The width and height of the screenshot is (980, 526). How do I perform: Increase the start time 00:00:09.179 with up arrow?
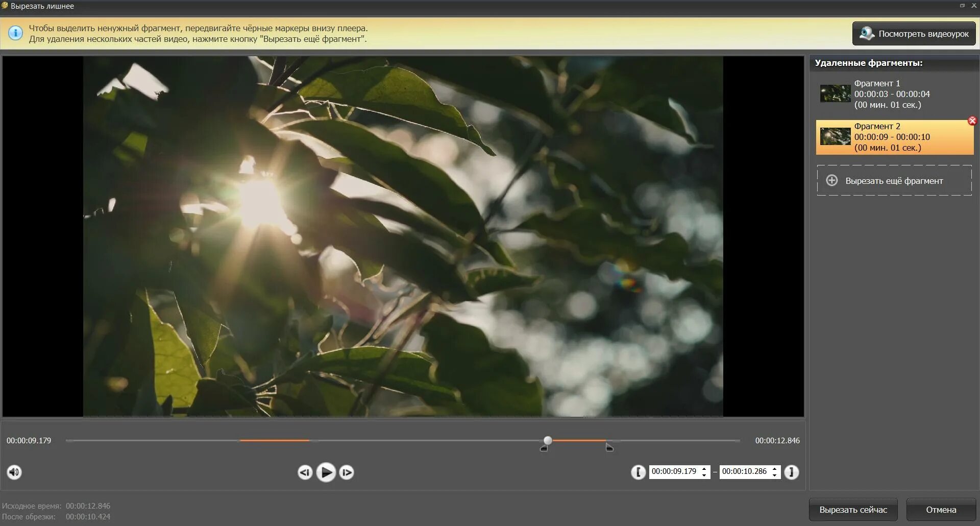(x=704, y=468)
